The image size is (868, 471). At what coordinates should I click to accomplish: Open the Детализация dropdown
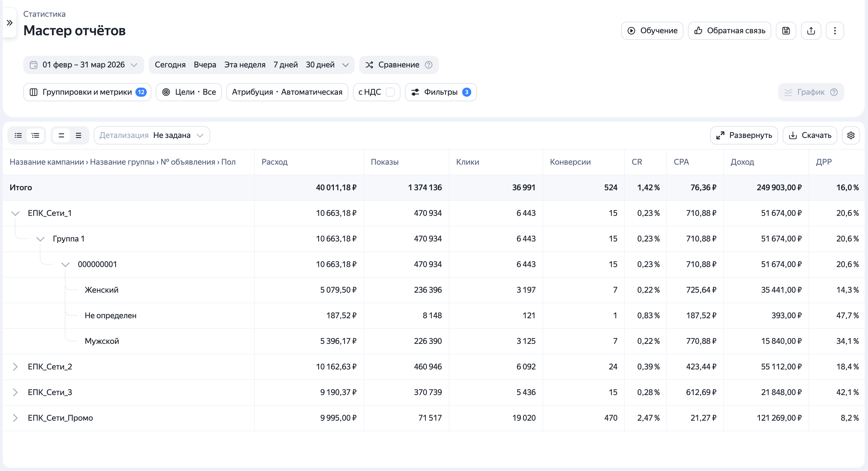pos(152,135)
